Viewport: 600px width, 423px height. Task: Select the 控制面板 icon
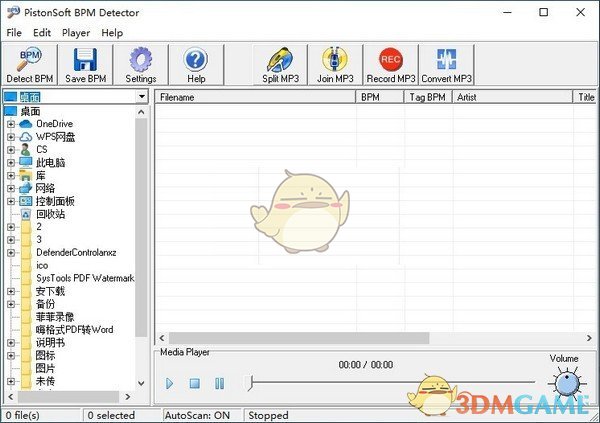[x=26, y=201]
